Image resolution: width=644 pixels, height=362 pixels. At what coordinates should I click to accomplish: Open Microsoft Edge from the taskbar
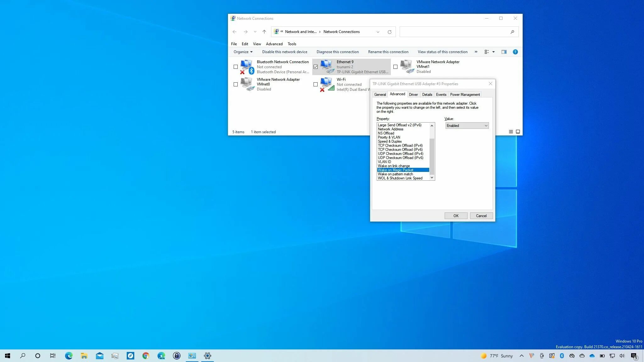[x=69, y=356]
